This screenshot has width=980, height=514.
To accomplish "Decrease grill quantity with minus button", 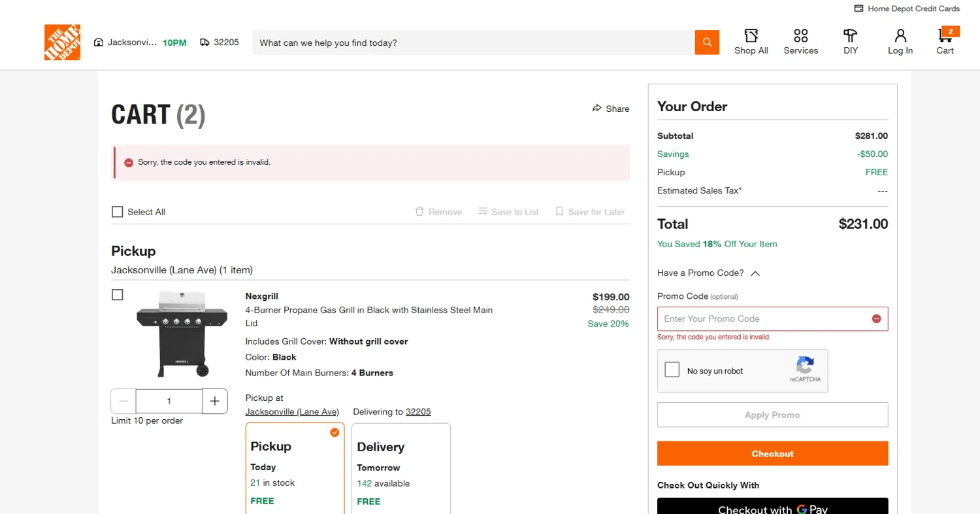I will tap(123, 401).
